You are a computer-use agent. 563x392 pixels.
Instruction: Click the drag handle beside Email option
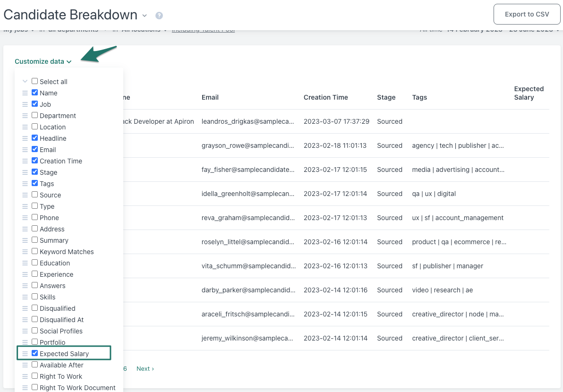25,150
